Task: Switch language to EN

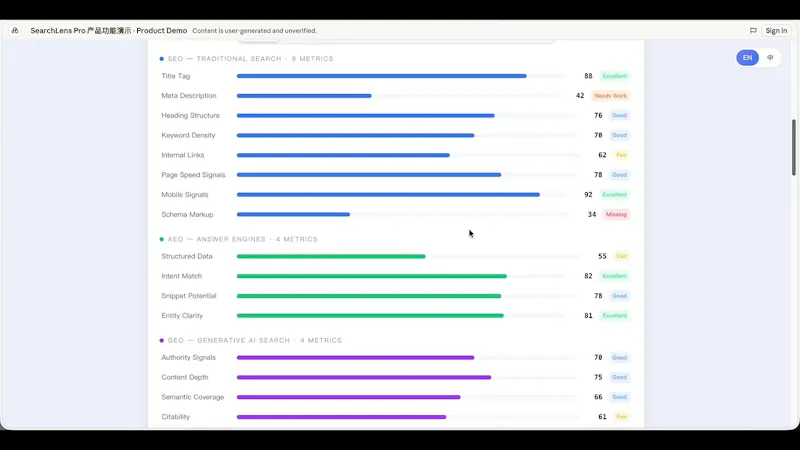Action: [x=747, y=58]
